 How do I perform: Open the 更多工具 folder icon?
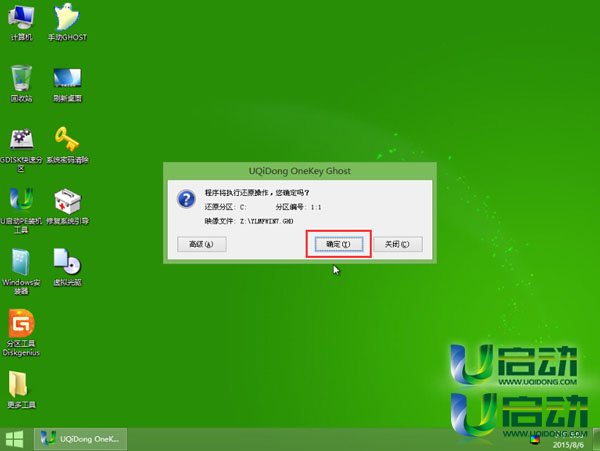pyautogui.click(x=21, y=389)
